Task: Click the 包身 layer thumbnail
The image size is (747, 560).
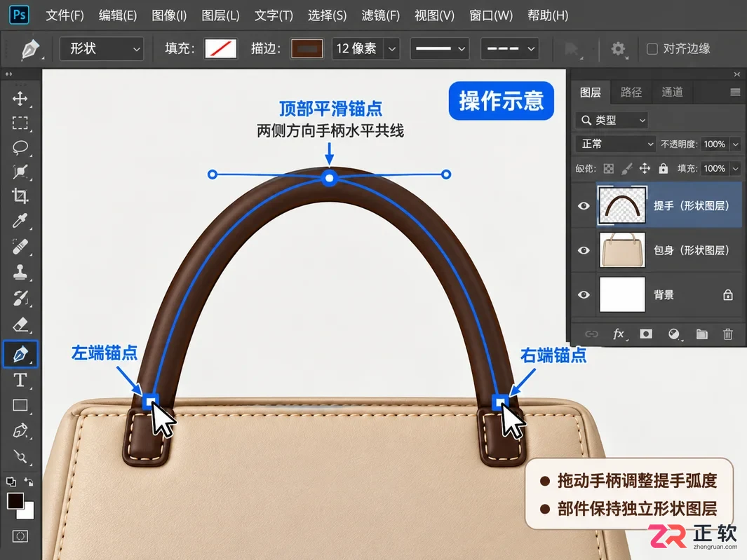Action: click(622, 250)
